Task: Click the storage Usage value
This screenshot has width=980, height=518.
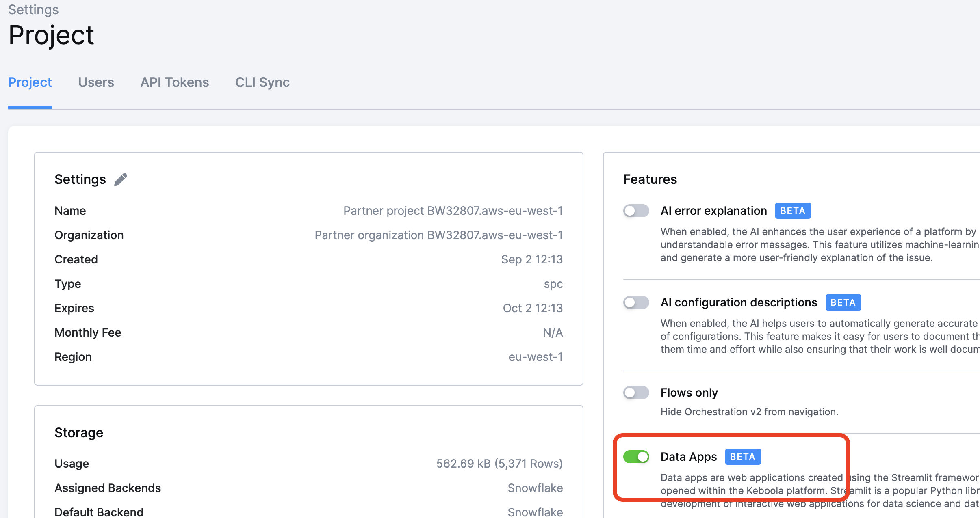Action: (x=499, y=464)
